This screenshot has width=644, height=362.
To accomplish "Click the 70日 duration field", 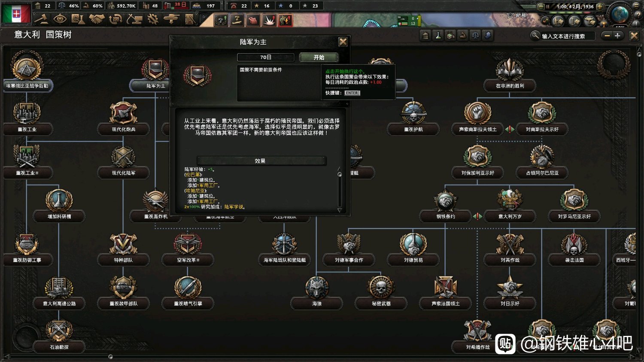I will 266,57.
